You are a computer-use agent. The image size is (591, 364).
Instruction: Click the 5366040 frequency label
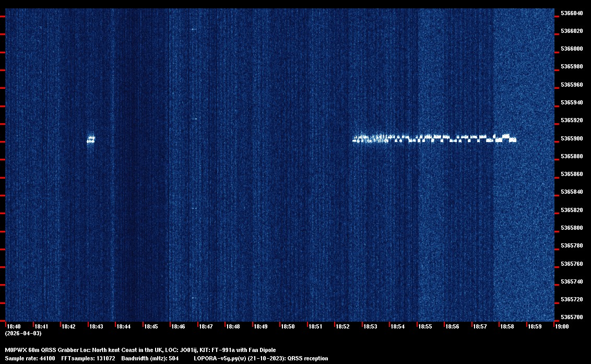tap(572, 13)
